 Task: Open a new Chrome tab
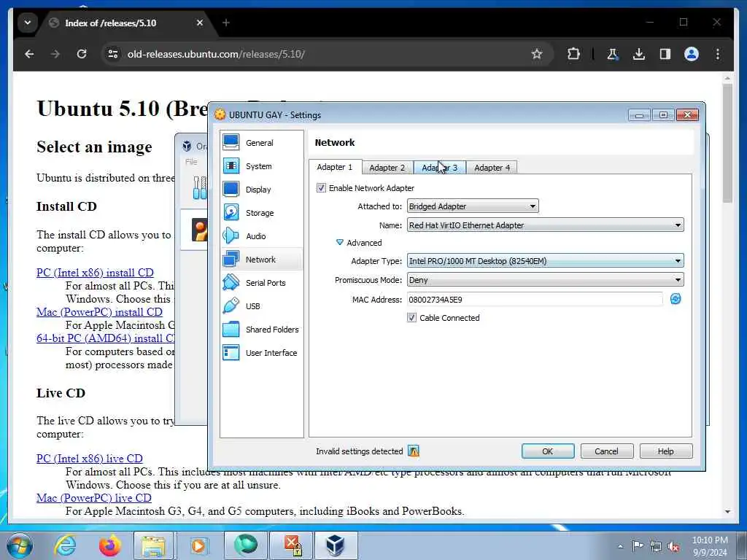[226, 23]
